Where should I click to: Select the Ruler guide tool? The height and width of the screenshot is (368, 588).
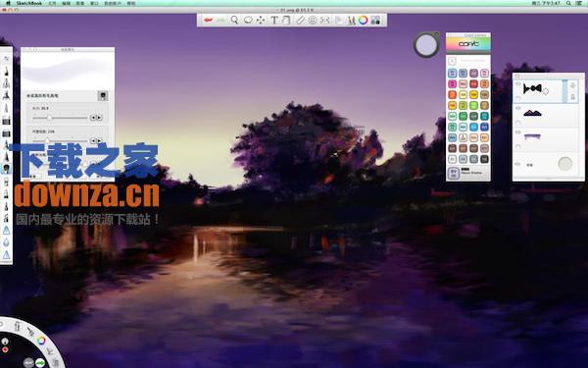tap(300, 20)
